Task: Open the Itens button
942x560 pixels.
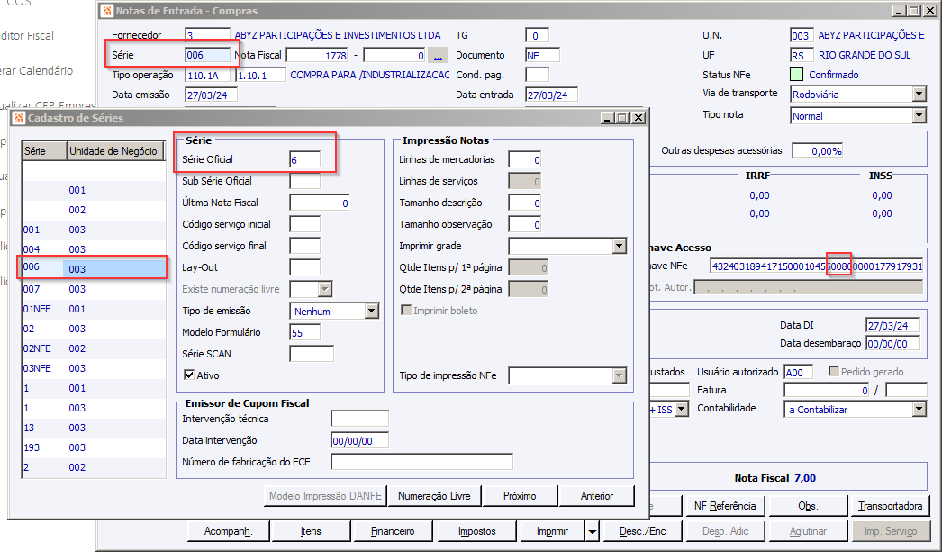Action: pos(311,531)
